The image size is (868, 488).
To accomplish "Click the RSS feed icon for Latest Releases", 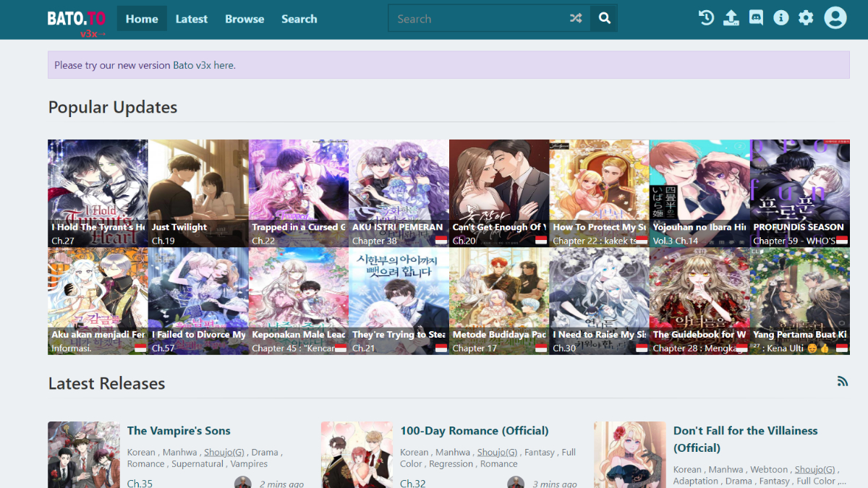I will (842, 382).
